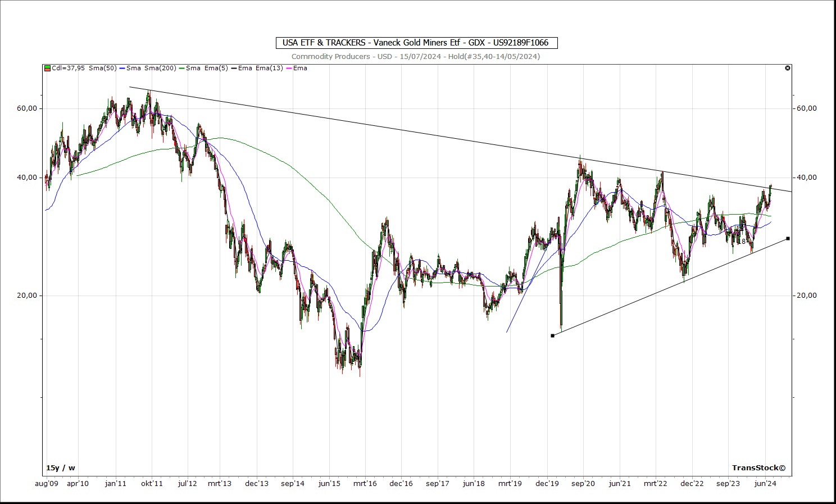Image resolution: width=836 pixels, height=504 pixels.
Task: Click the 'sep'17' date label
Action: pos(437,483)
